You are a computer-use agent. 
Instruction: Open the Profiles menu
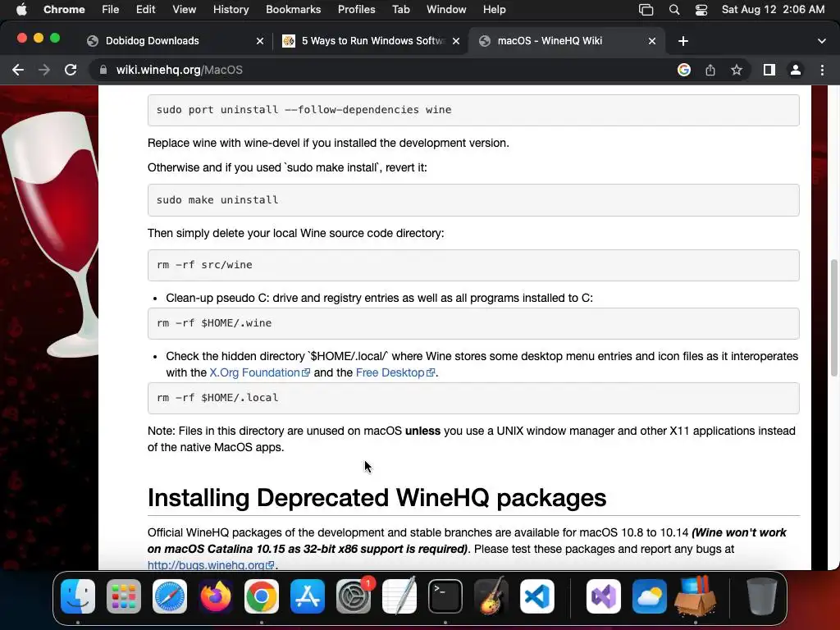pos(356,9)
